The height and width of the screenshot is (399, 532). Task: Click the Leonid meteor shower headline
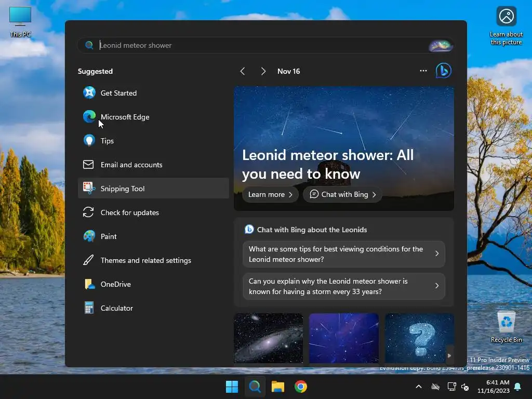point(328,164)
